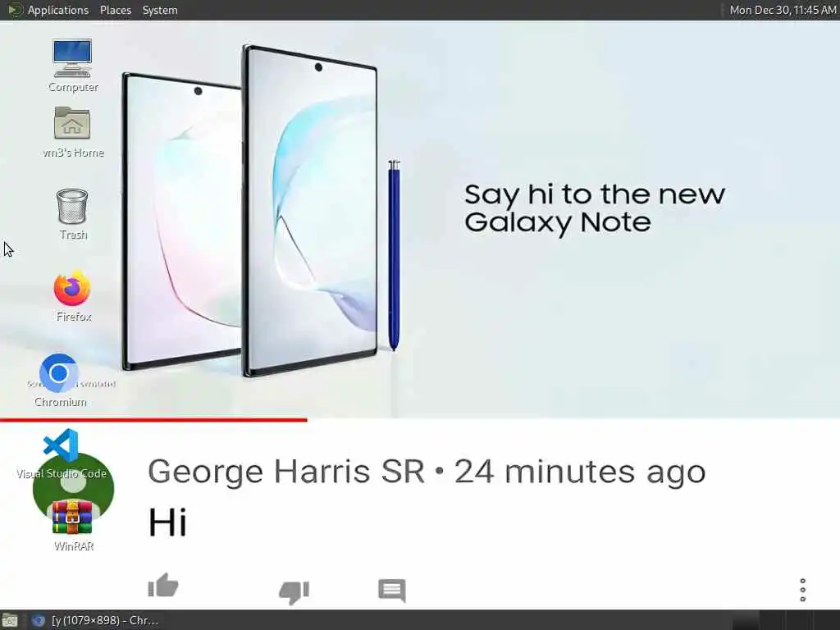Open the Applications menu
This screenshot has height=630, width=840.
(58, 10)
